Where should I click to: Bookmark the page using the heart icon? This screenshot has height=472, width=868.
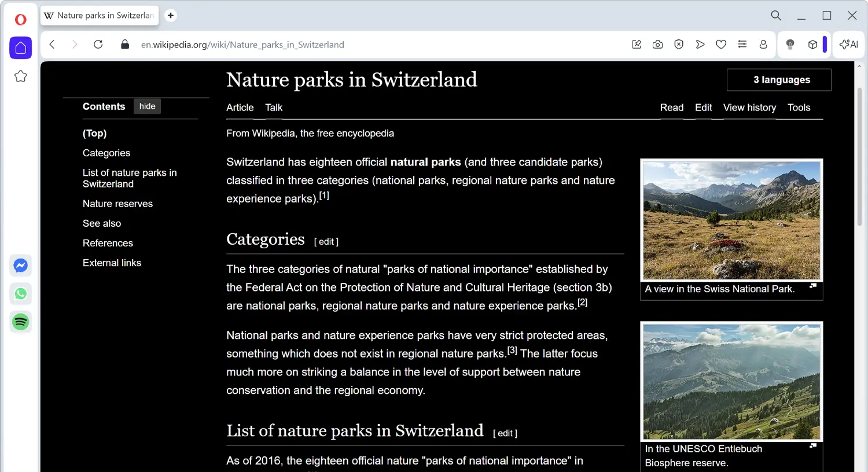tap(721, 44)
